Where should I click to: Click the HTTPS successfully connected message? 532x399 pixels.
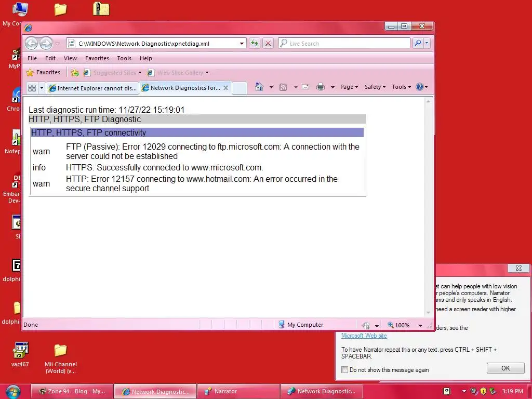click(x=165, y=168)
